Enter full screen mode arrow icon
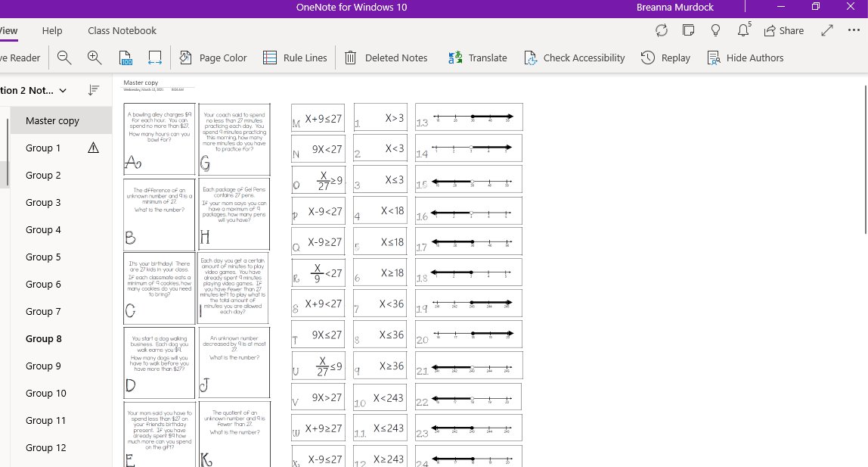Image resolution: width=868 pixels, height=467 pixels. tap(827, 30)
